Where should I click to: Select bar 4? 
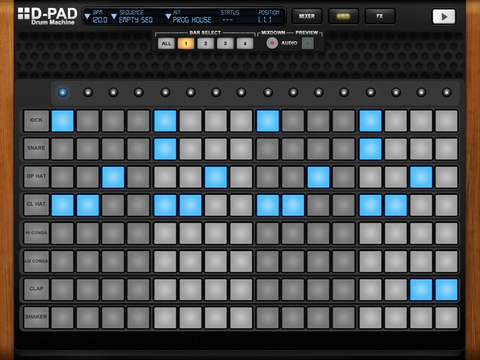click(245, 43)
